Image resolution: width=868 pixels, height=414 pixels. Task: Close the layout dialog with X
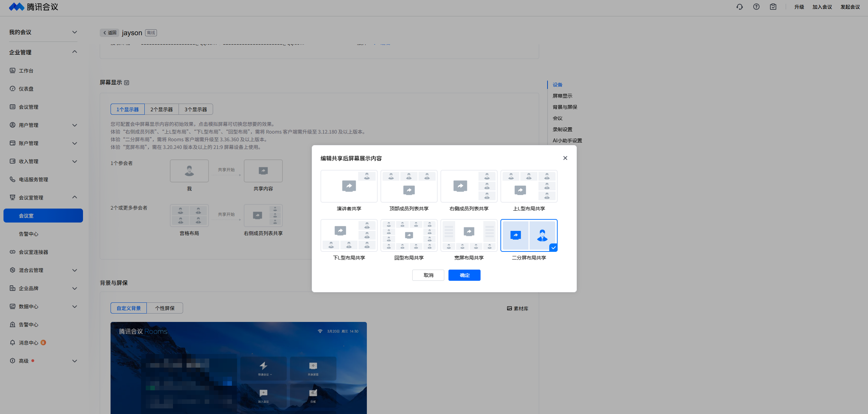(x=565, y=158)
